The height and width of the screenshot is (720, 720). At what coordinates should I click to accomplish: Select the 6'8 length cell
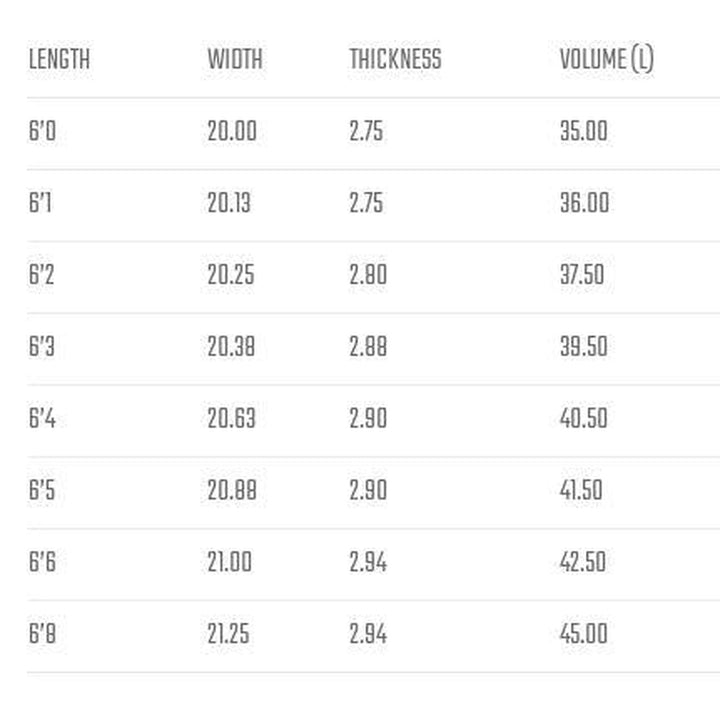42,634
